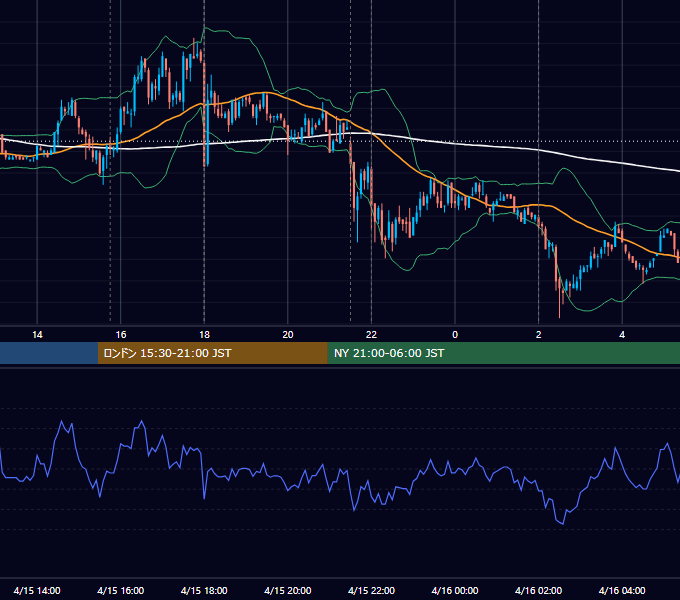This screenshot has width=680, height=600.
Task: Click the 4/15 18:00 date label
Action: coord(204,590)
